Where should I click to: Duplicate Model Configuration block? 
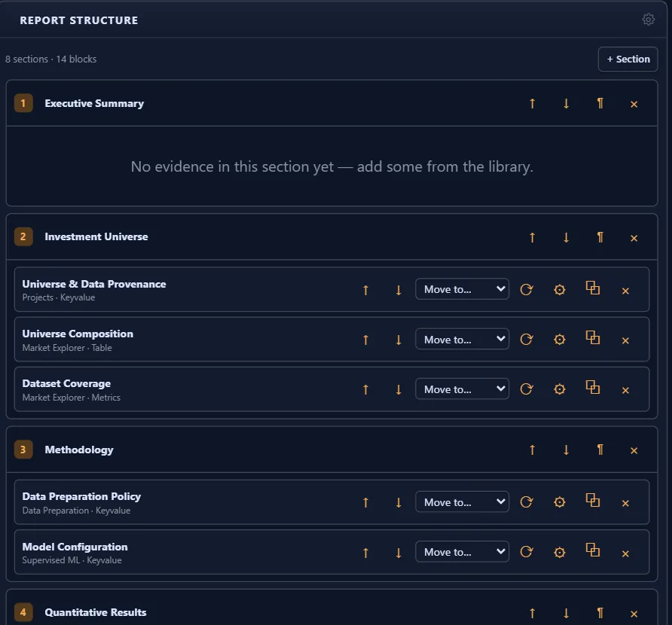pos(592,550)
